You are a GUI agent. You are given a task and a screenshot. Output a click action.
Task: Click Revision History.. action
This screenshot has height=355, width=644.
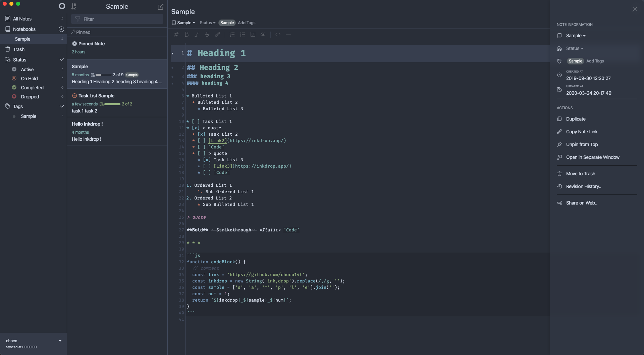pyautogui.click(x=583, y=186)
